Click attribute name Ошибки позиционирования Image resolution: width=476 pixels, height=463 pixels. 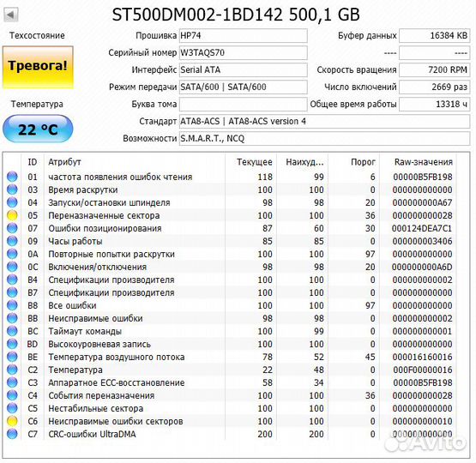[105, 228]
